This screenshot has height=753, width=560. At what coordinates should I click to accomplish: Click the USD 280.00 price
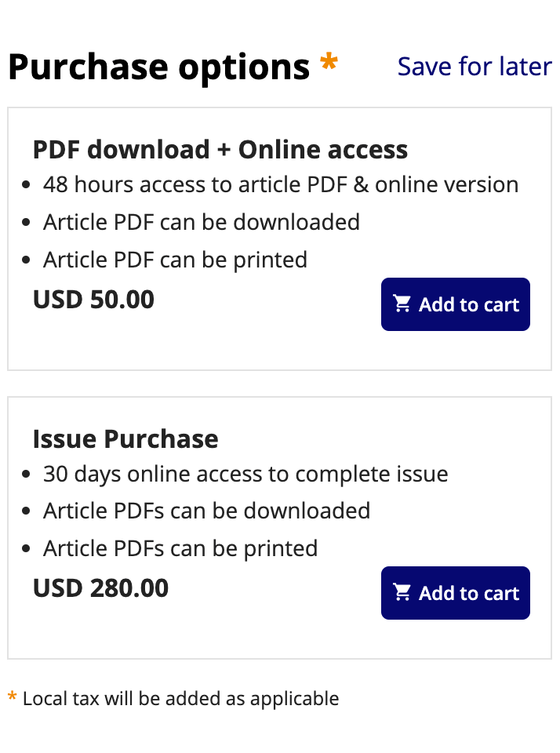coord(100,588)
